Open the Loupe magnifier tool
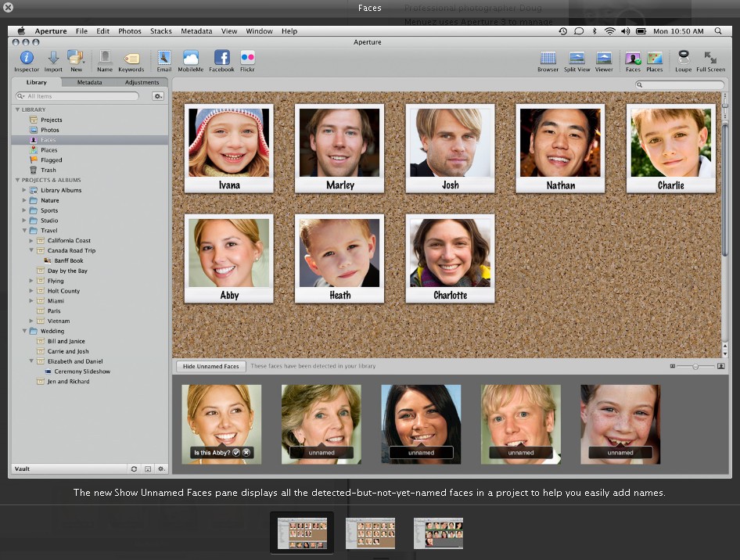The height and width of the screenshot is (560, 740). coord(683,59)
